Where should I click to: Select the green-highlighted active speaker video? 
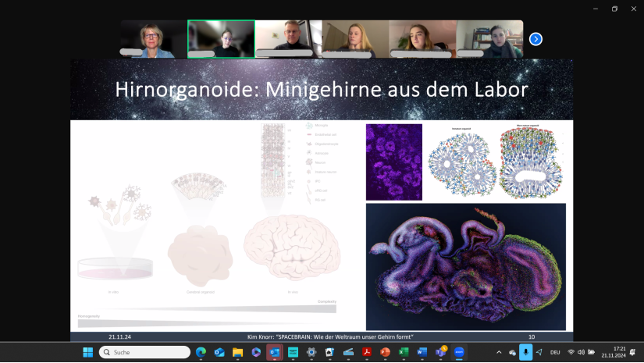221,39
